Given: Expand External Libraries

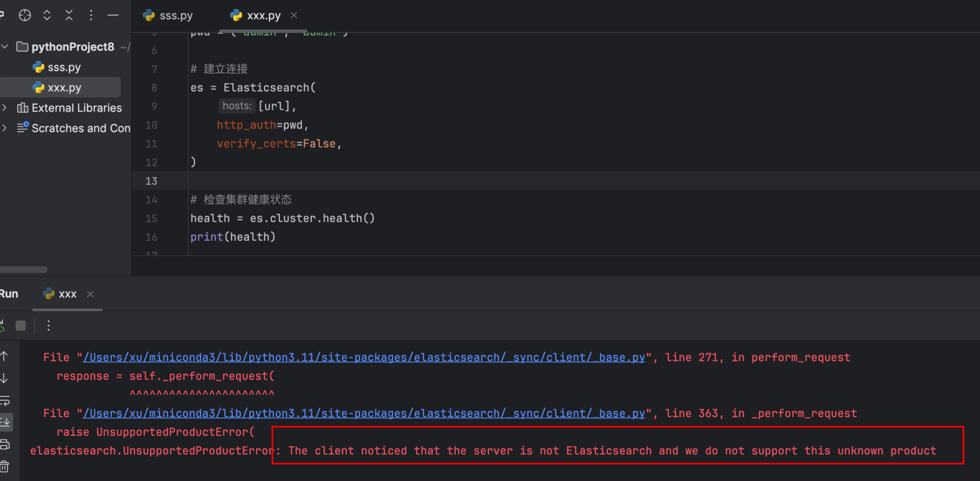Looking at the screenshot, I should [5, 108].
